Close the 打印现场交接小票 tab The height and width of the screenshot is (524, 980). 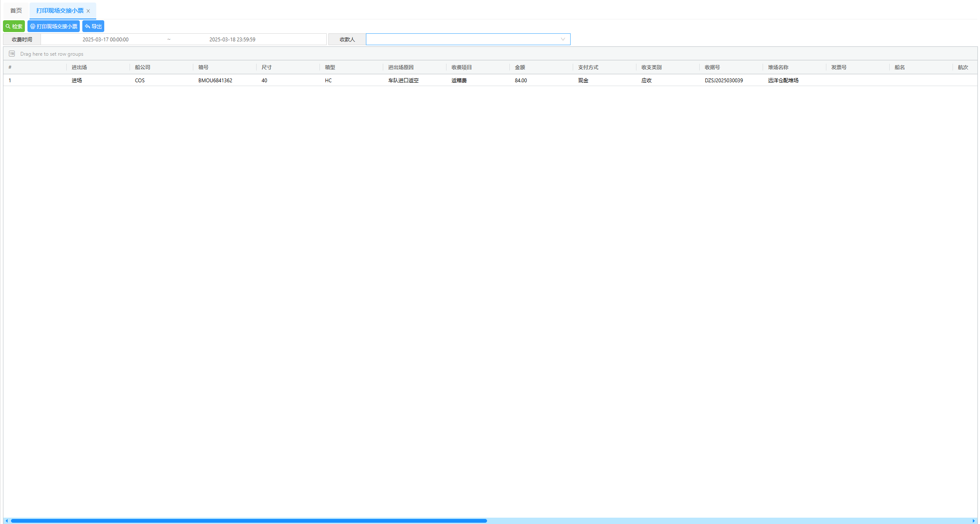88,11
